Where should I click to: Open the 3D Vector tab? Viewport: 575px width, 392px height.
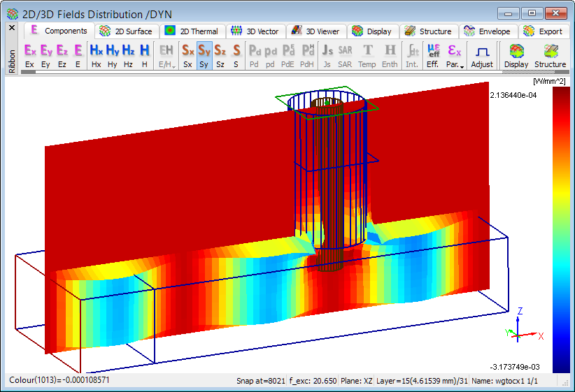pyautogui.click(x=255, y=31)
